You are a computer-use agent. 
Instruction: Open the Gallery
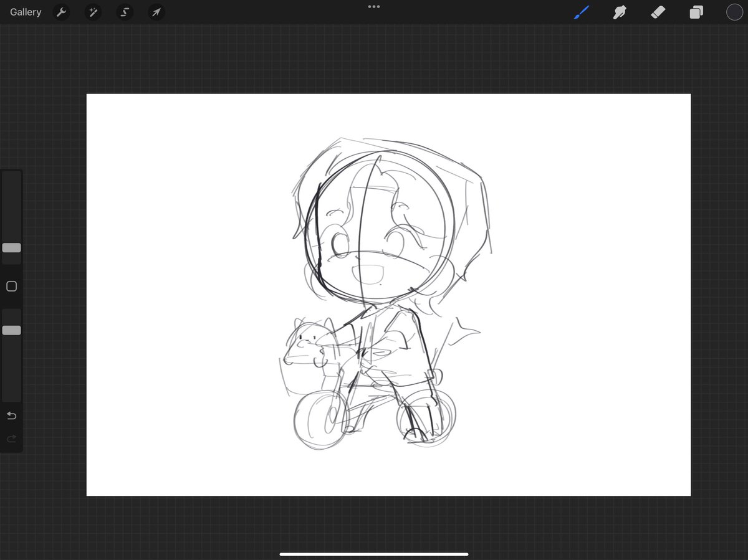26,12
